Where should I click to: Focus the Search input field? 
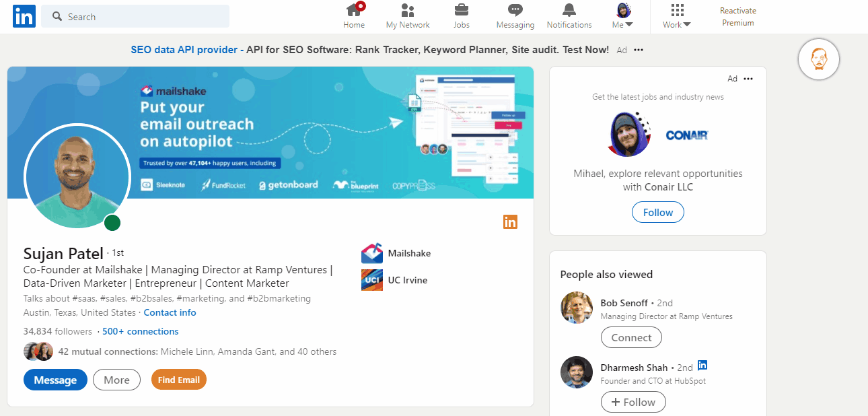point(135,16)
